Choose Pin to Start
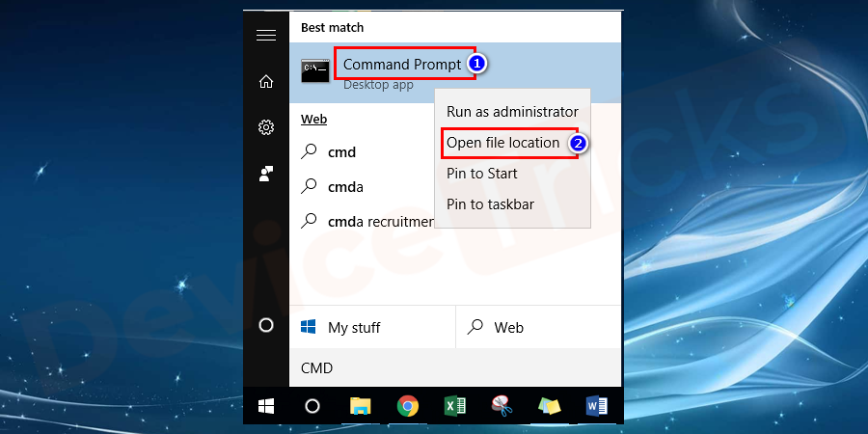 point(482,174)
